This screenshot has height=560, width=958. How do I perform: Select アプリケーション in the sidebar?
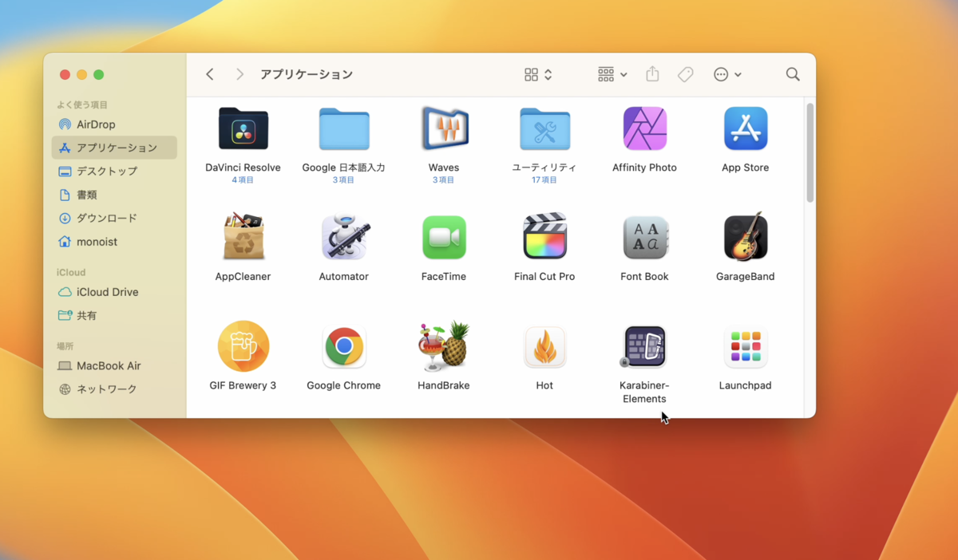tap(114, 148)
